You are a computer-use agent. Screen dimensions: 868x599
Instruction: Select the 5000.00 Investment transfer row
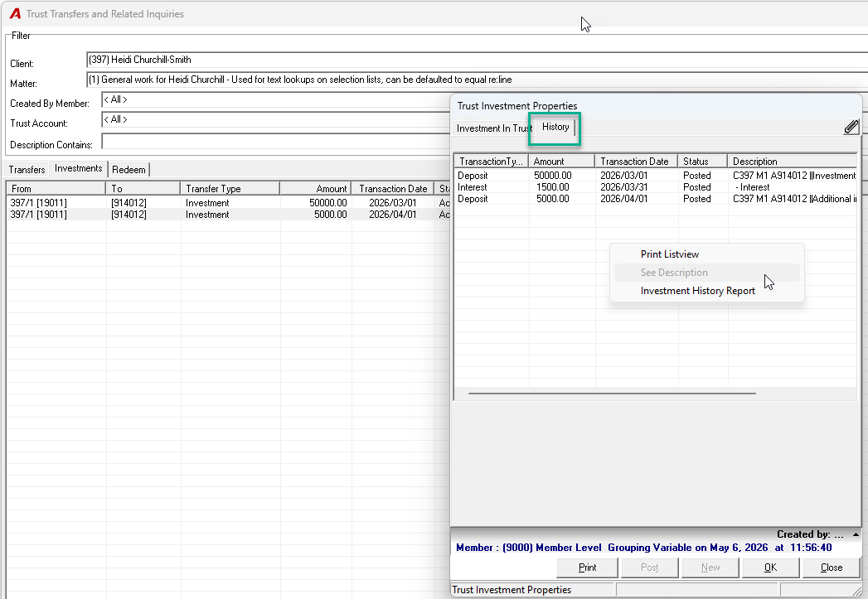pyautogui.click(x=228, y=215)
